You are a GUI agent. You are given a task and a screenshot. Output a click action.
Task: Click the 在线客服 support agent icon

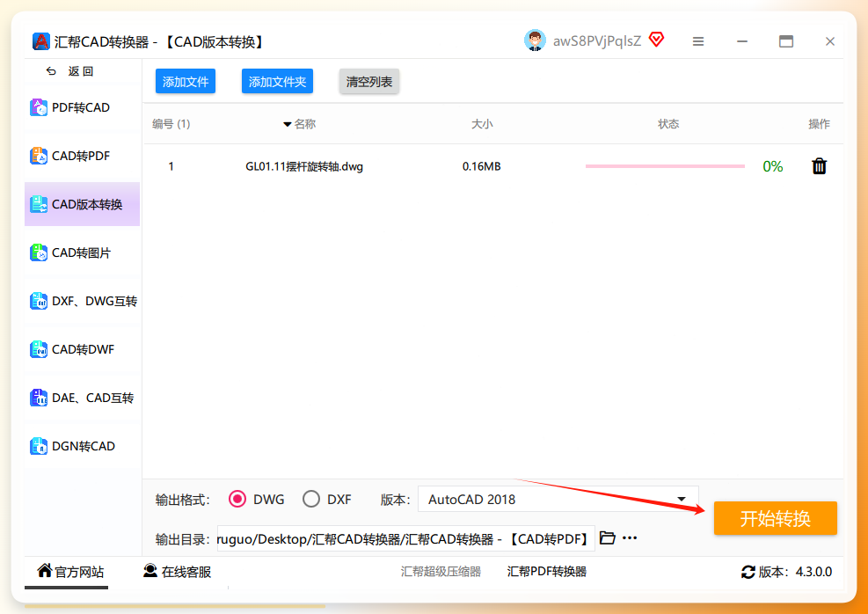click(x=150, y=570)
